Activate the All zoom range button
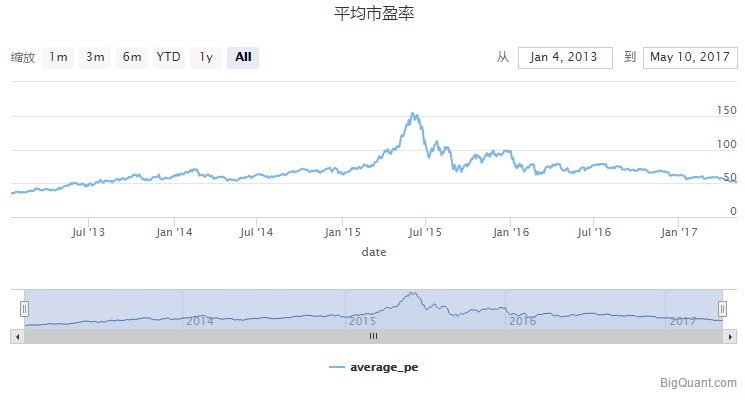The width and height of the screenshot is (745, 409). pos(243,57)
